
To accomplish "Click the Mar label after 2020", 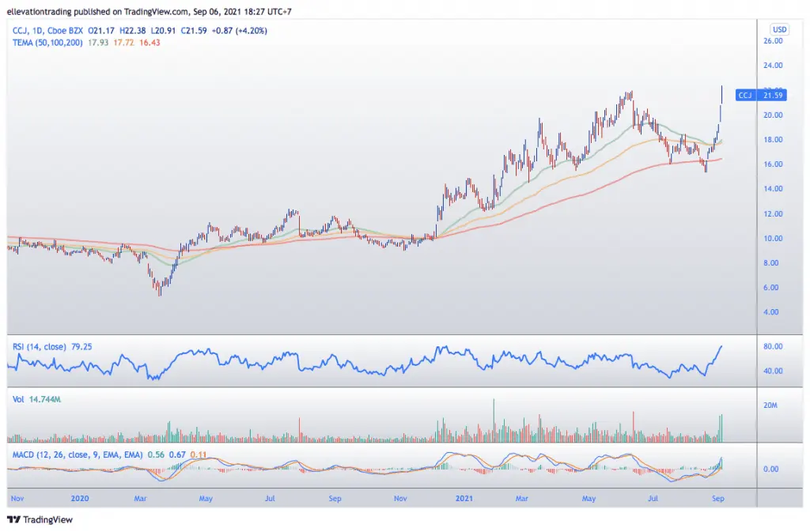I will pyautogui.click(x=140, y=499).
